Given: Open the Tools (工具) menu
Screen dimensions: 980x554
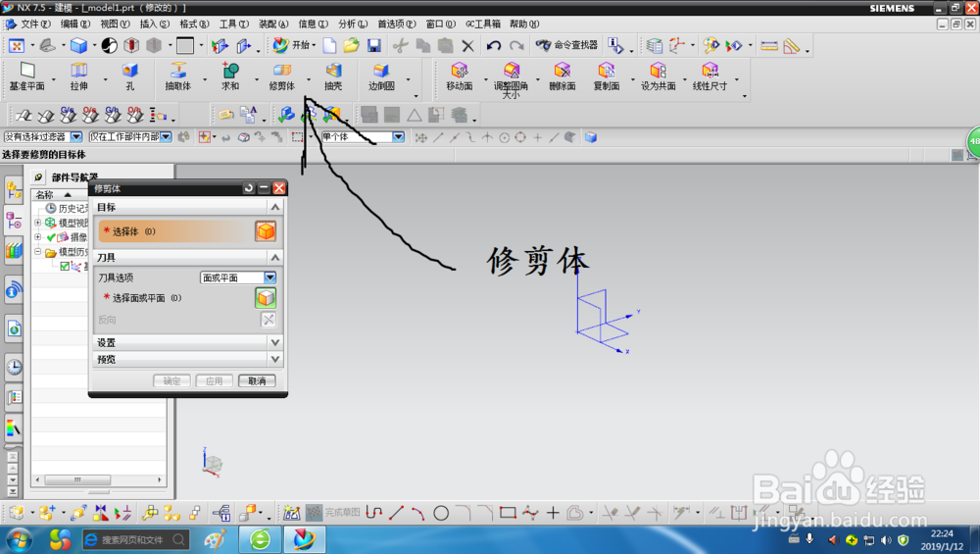Looking at the screenshot, I should point(234,24).
